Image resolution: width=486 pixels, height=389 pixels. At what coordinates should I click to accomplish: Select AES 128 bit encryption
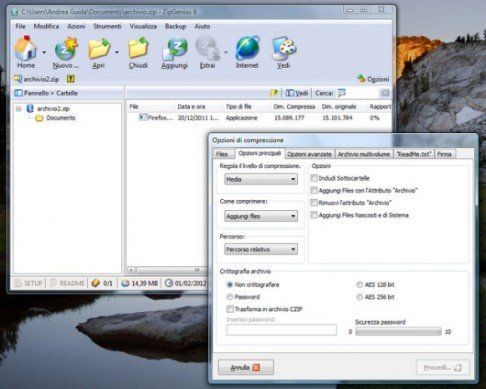[359, 285]
